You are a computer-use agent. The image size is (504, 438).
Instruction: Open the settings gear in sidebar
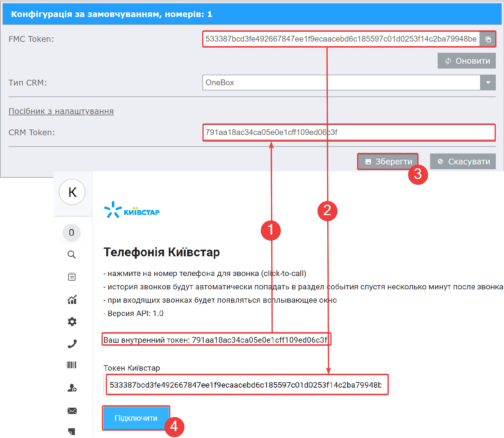(x=72, y=322)
